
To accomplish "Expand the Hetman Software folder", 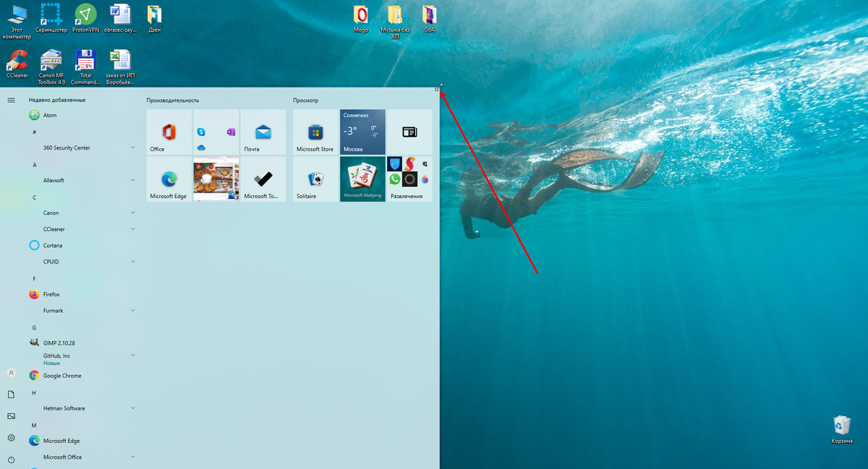I will [x=82, y=408].
